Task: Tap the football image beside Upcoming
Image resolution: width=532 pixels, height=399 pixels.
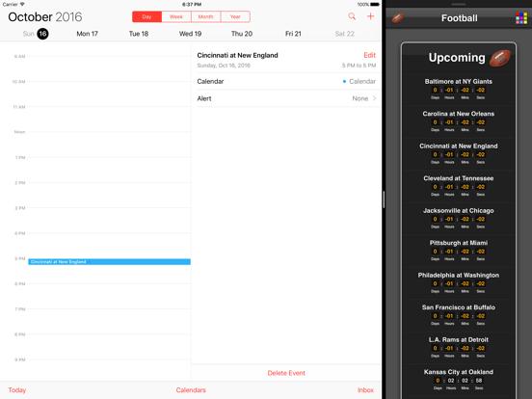Action: coord(500,58)
